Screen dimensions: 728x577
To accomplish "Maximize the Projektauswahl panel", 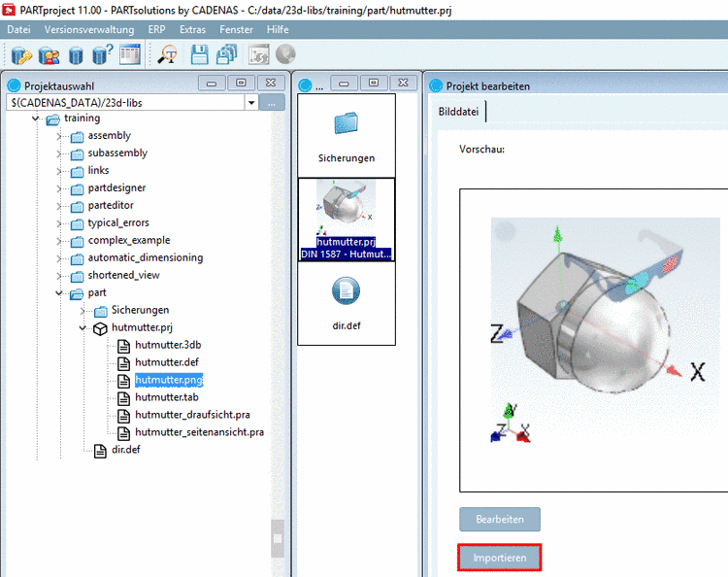I will [x=241, y=84].
